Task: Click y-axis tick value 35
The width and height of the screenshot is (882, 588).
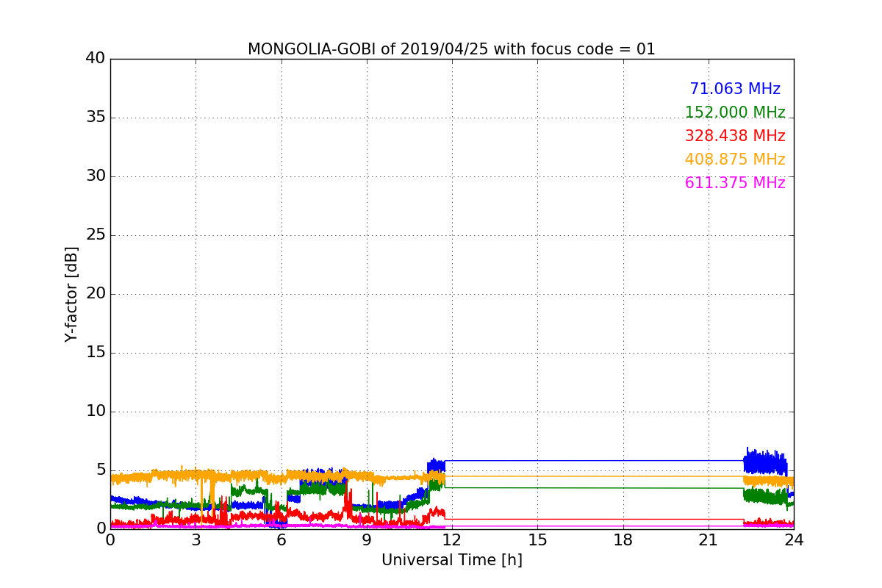Action: (96, 117)
